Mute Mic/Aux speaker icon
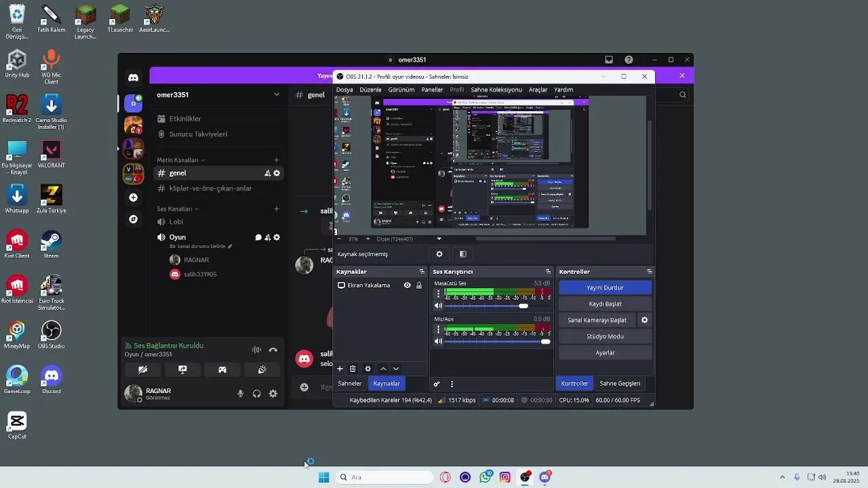868x488 pixels. point(438,342)
